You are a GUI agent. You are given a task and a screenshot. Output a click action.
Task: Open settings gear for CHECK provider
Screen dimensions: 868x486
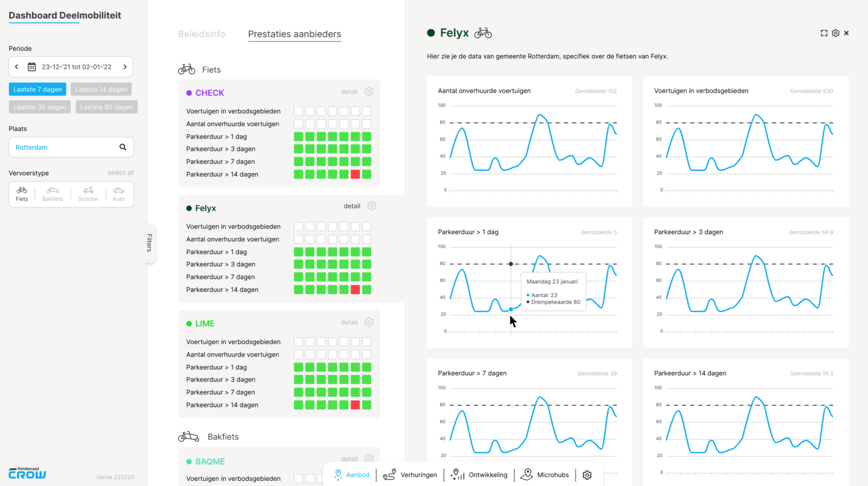[x=369, y=92]
